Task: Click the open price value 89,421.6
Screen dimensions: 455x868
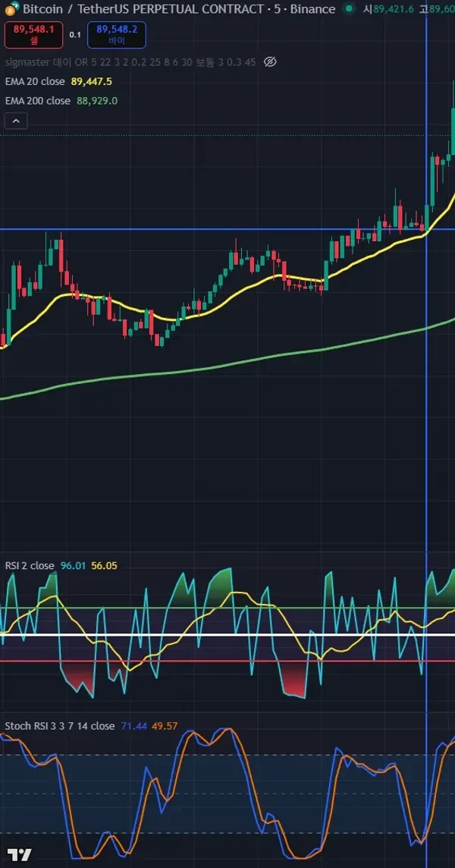Action: pos(394,9)
